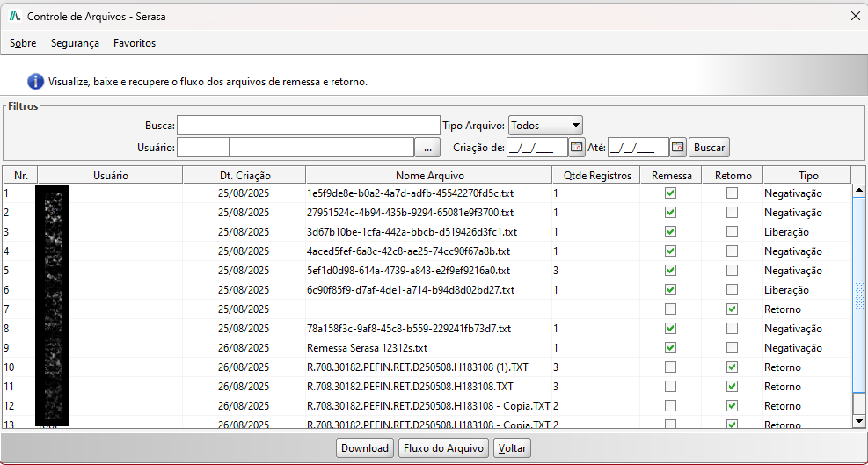This screenshot has height=465, width=868.
Task: Toggle Retorno checkbox in row 10
Action: pyautogui.click(x=732, y=367)
